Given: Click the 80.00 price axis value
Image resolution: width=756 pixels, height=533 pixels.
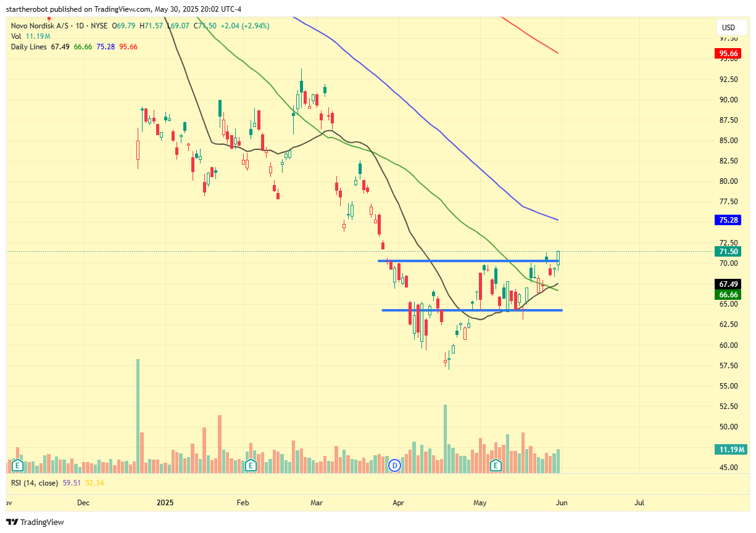Looking at the screenshot, I should tap(729, 181).
